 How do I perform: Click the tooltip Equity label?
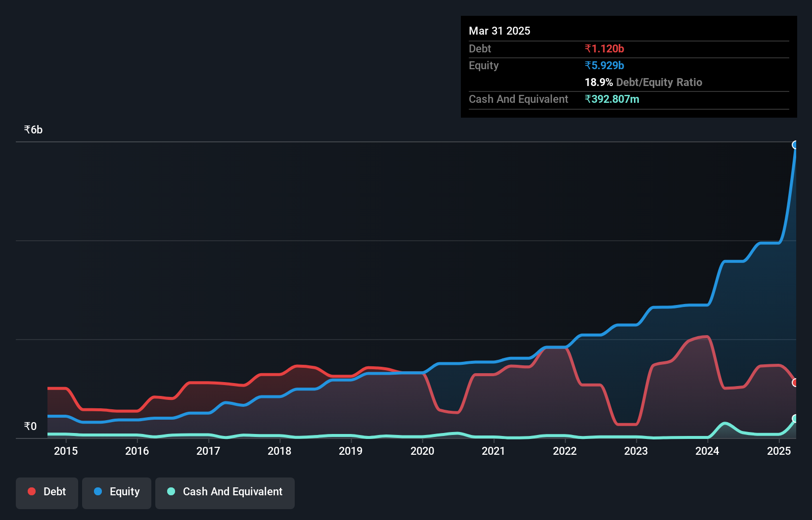(484, 65)
